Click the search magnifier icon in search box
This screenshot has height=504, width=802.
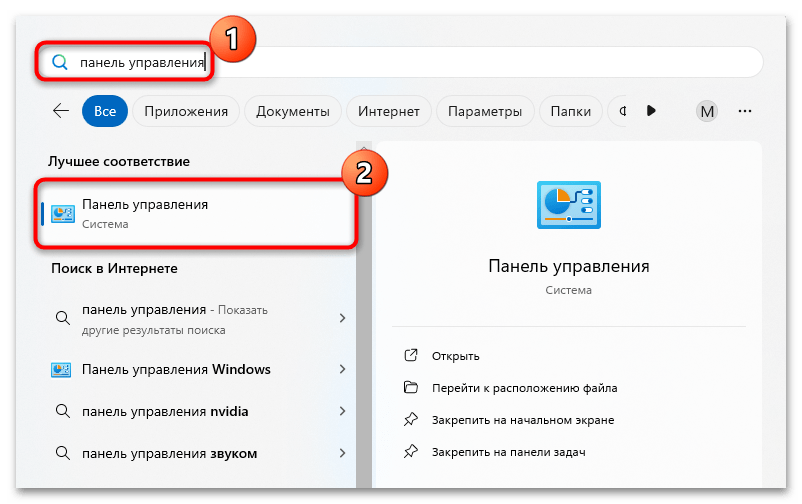pos(60,62)
